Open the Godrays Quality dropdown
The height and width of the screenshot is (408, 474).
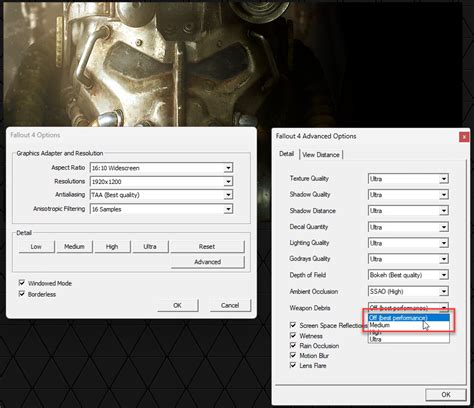coord(408,259)
